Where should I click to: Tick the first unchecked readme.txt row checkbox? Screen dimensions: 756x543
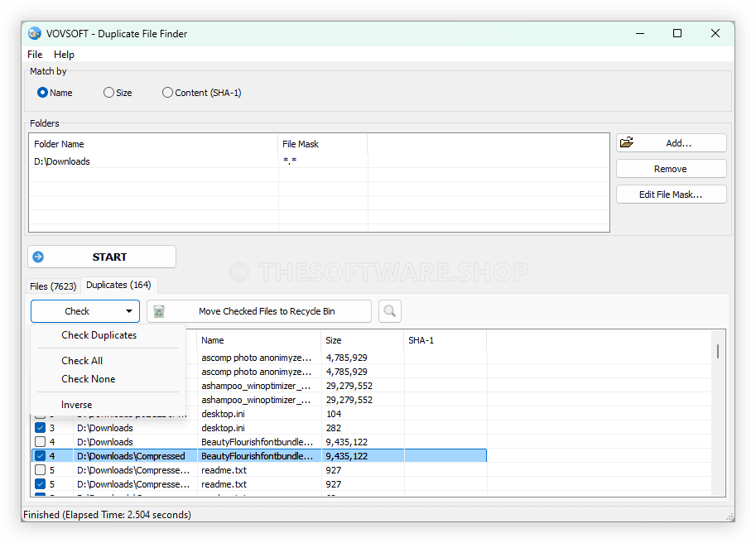pyautogui.click(x=40, y=470)
